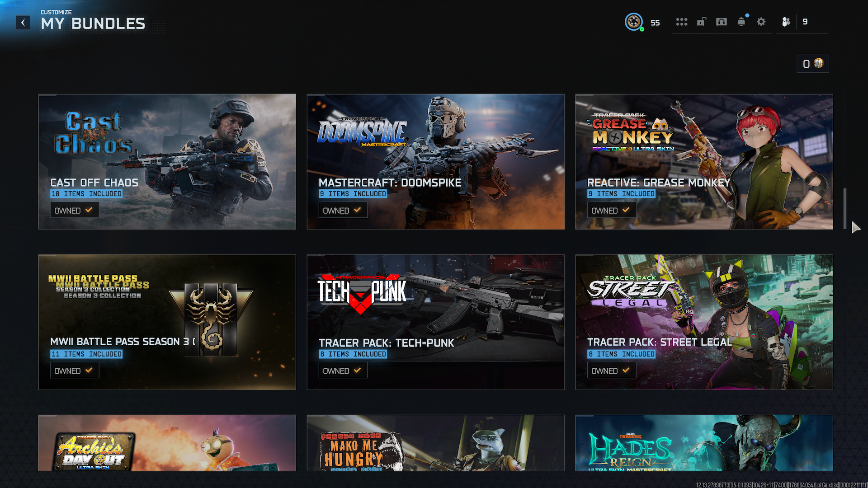Click '8 ITEMS INCLUDED' under Tracer Pack: Tech-Punk
This screenshot has height=488, width=868.
pyautogui.click(x=353, y=354)
